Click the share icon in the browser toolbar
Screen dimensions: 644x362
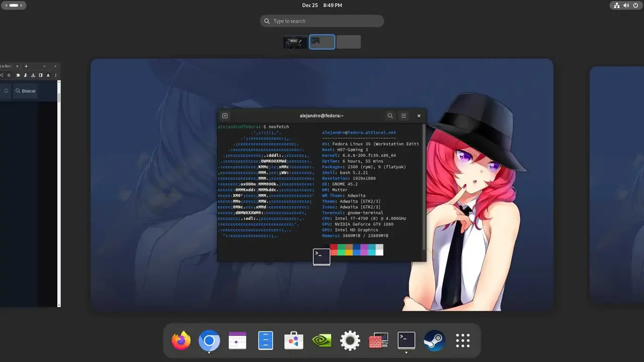tap(2, 75)
